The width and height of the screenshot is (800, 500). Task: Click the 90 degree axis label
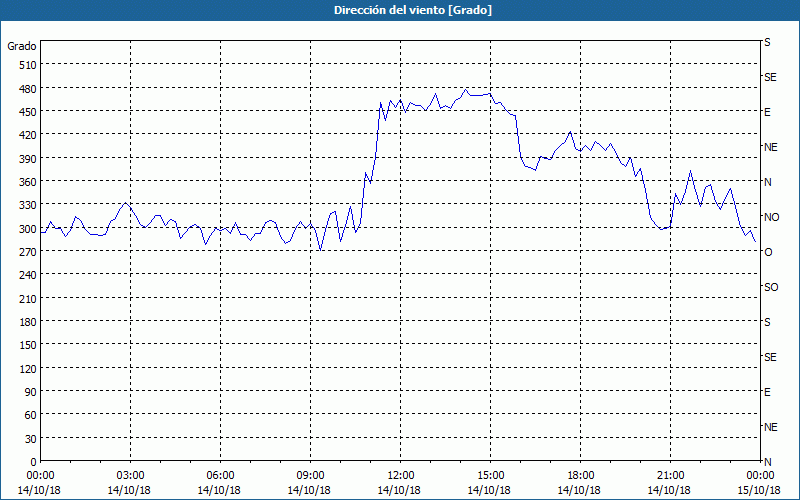click(31, 392)
